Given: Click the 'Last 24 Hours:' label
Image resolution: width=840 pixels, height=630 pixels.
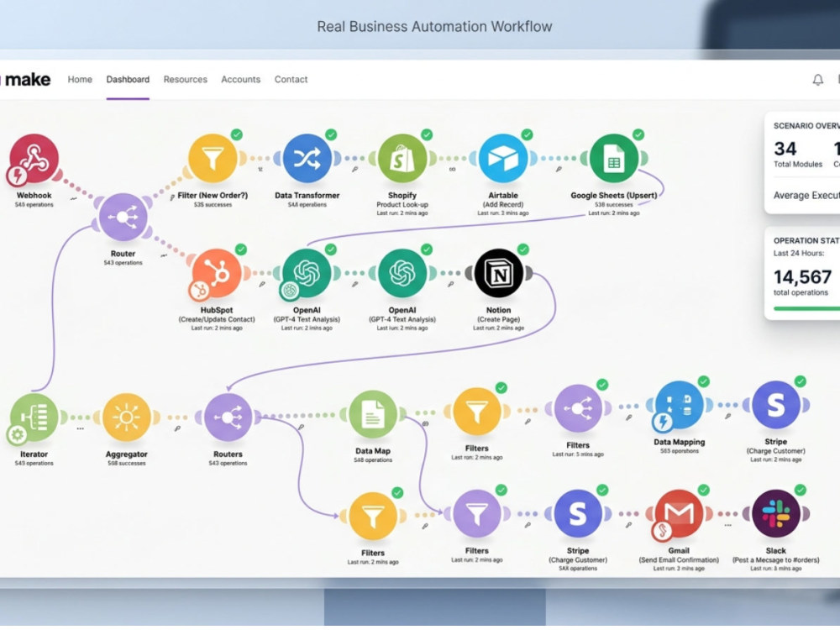Looking at the screenshot, I should 798,253.
